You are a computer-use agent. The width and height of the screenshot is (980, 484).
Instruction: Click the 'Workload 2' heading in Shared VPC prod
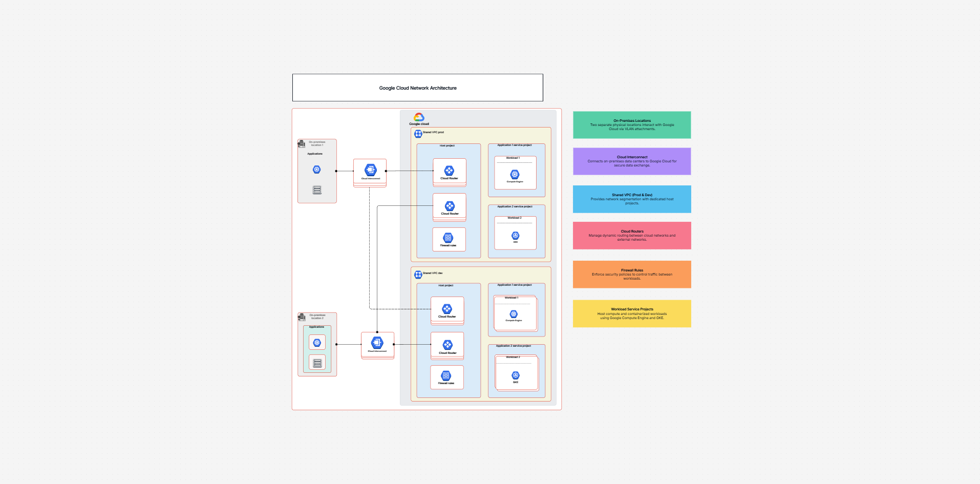click(x=515, y=218)
